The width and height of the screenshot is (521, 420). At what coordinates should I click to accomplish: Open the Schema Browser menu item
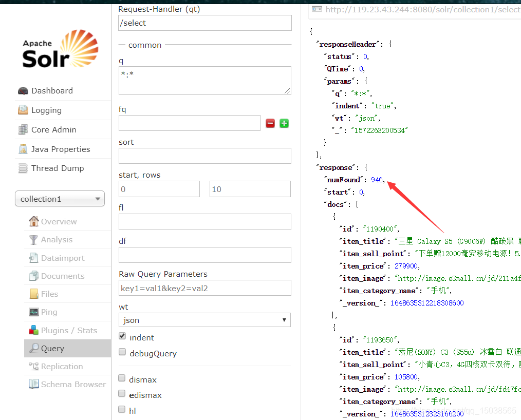click(x=73, y=384)
